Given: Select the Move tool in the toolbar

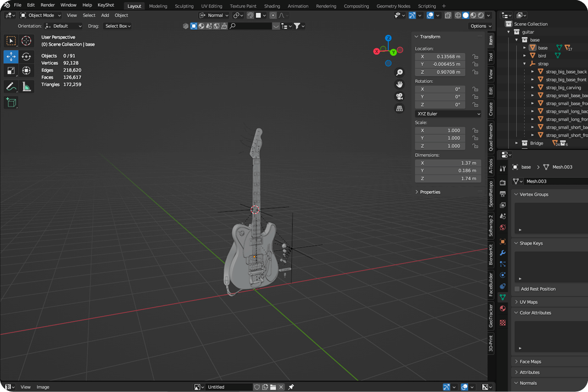Looking at the screenshot, I should (x=11, y=56).
